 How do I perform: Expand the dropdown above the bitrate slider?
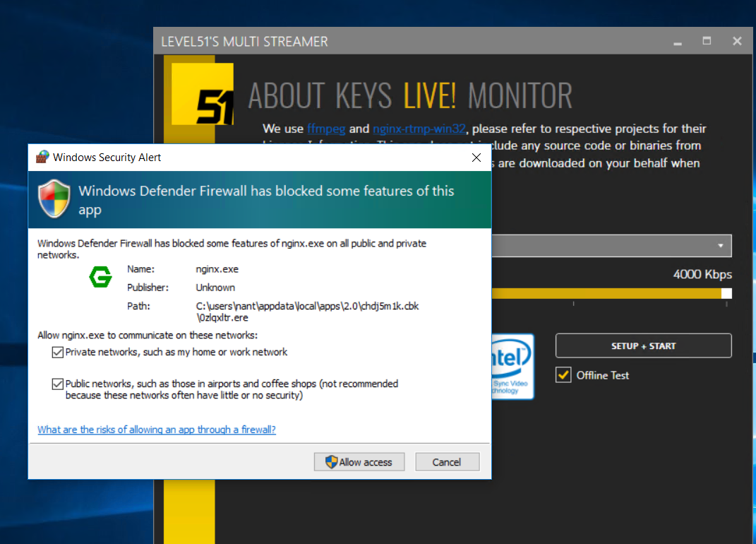click(720, 246)
